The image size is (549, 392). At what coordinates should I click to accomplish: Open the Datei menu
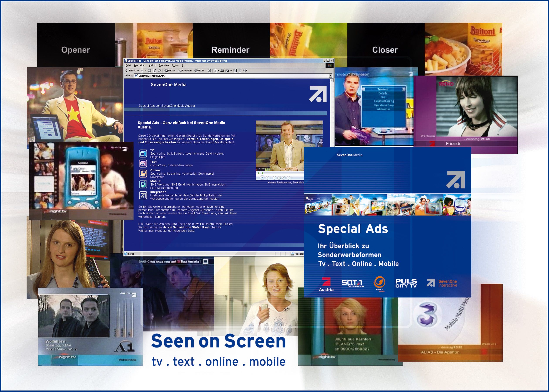coord(129,65)
